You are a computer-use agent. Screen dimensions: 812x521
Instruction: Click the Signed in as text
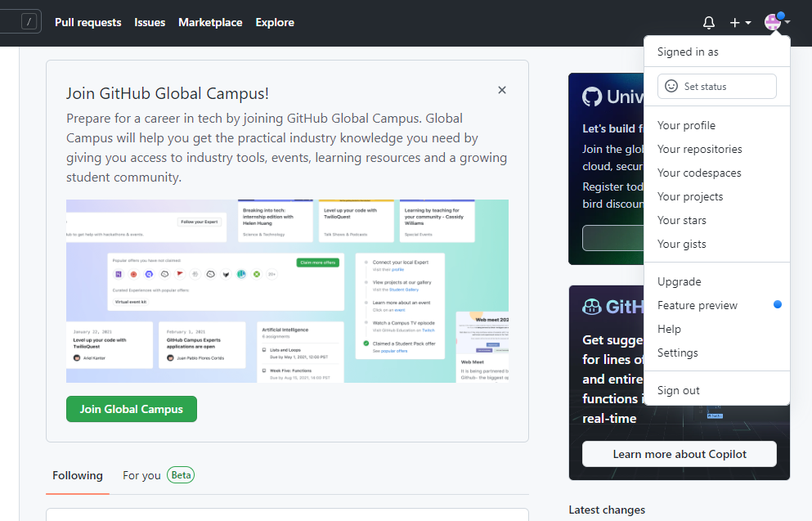pos(688,52)
